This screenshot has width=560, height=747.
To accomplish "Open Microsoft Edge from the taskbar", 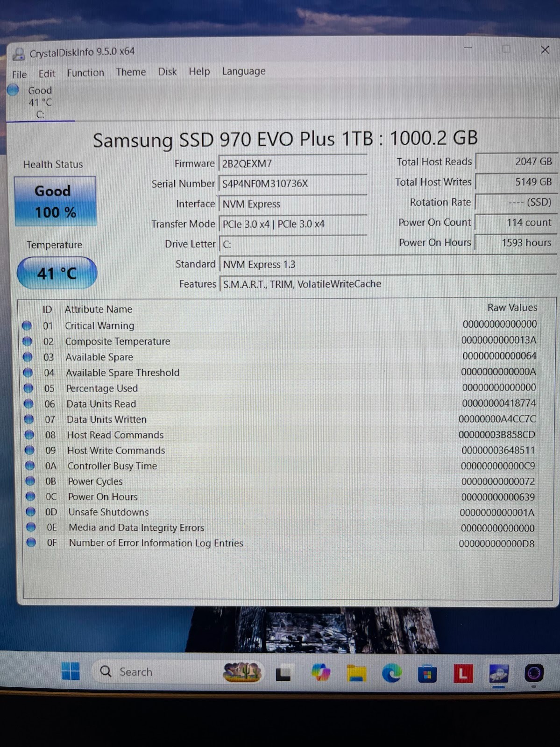I will pyautogui.click(x=391, y=673).
